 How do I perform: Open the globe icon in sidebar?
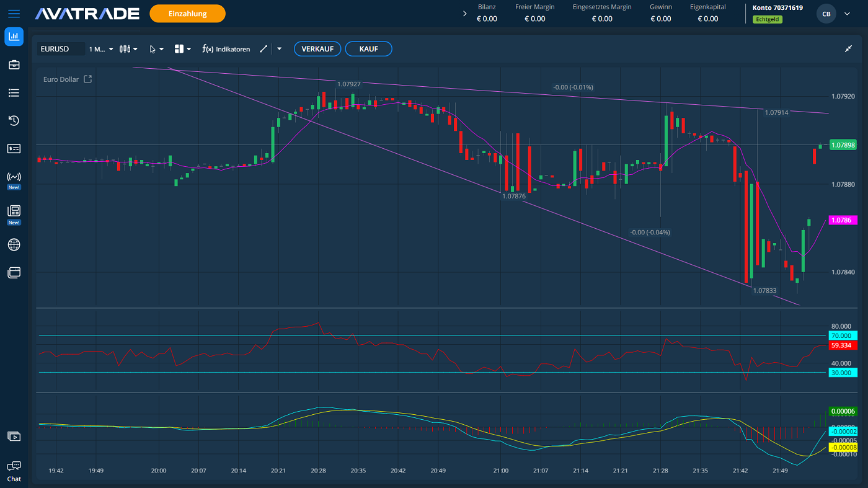click(x=14, y=244)
